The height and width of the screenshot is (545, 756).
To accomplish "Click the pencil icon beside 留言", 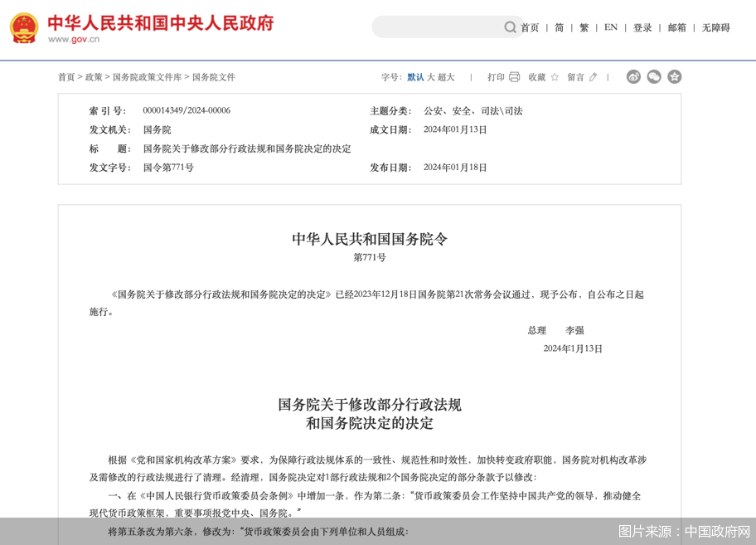I will [592, 76].
